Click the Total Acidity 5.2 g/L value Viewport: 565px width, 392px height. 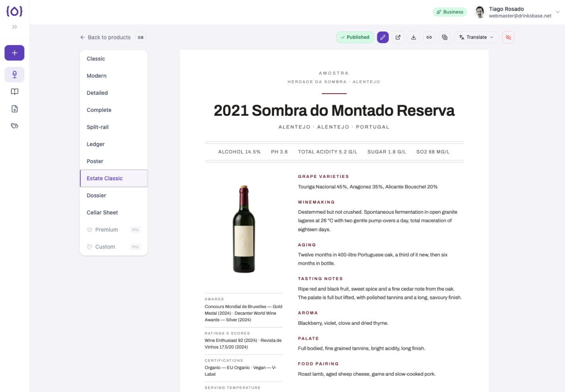click(327, 152)
